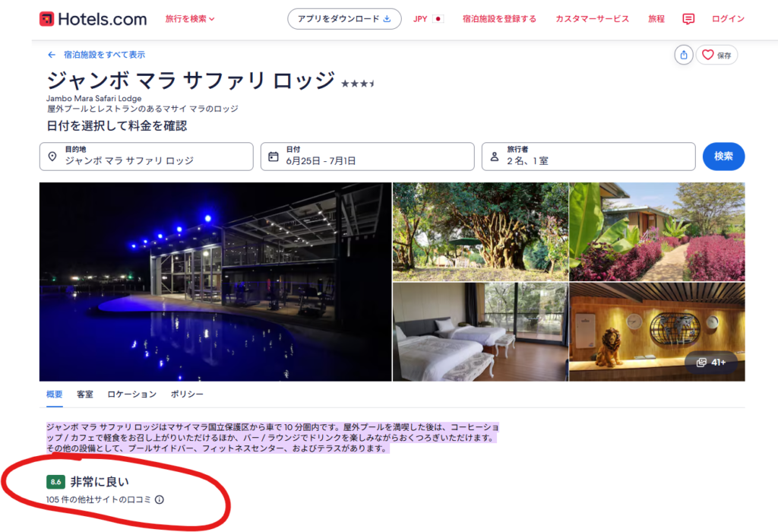778x532 pixels.
Task: Open the pink flower pathway photo
Action: coord(657,232)
